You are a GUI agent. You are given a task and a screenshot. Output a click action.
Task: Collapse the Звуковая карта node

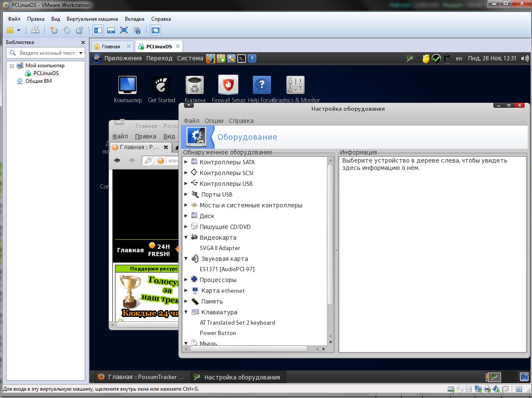click(x=186, y=259)
